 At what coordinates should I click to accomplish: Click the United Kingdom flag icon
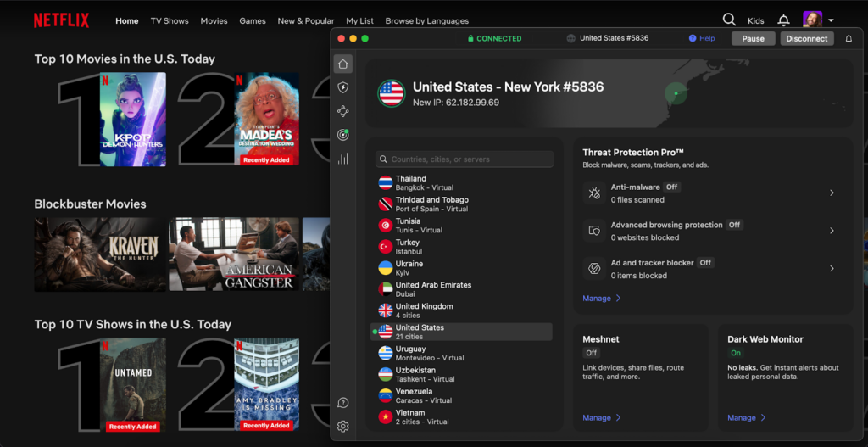[x=386, y=310]
